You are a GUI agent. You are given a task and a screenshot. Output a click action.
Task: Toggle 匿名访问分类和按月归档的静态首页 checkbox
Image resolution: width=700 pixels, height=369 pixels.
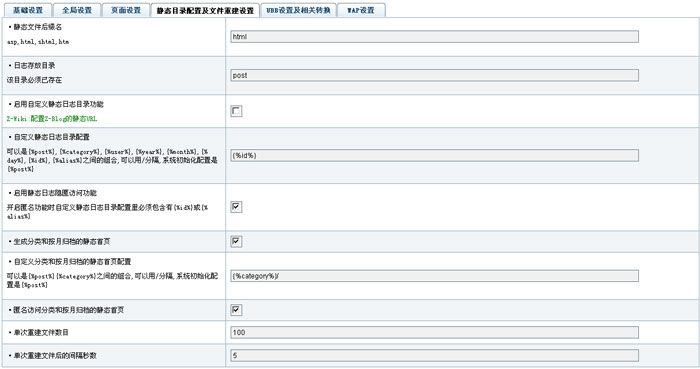pyautogui.click(x=236, y=310)
